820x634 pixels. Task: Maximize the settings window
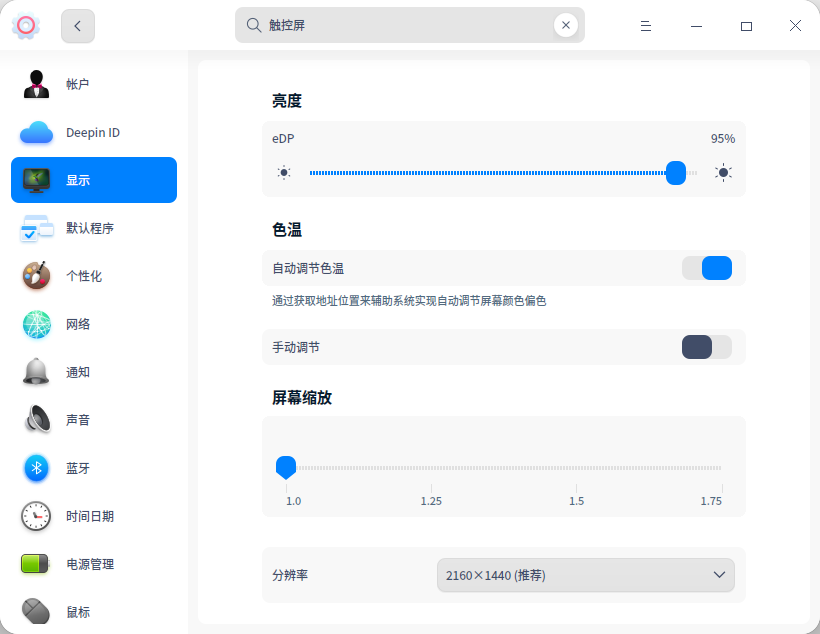[746, 26]
